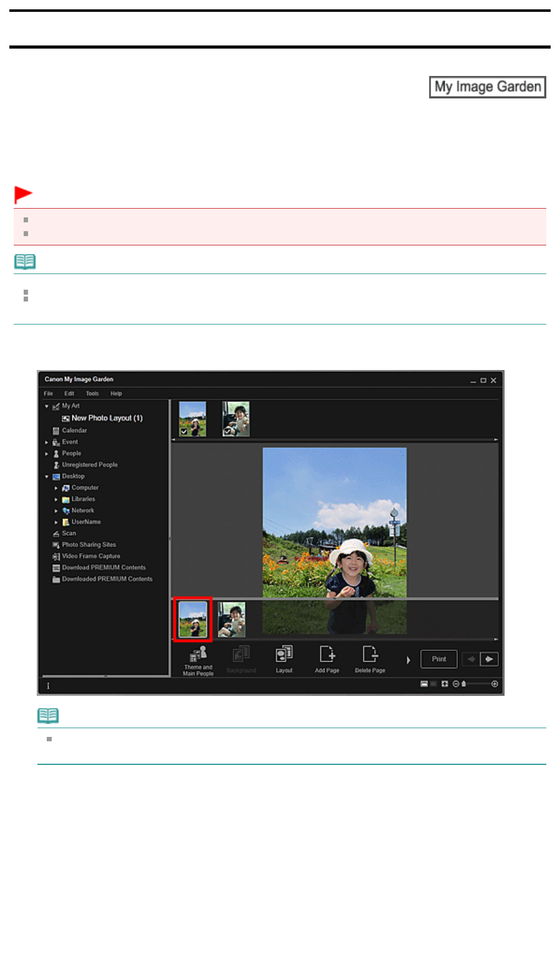Screen dimensions: 560x978
Task: Click the Print button
Action: point(439,659)
